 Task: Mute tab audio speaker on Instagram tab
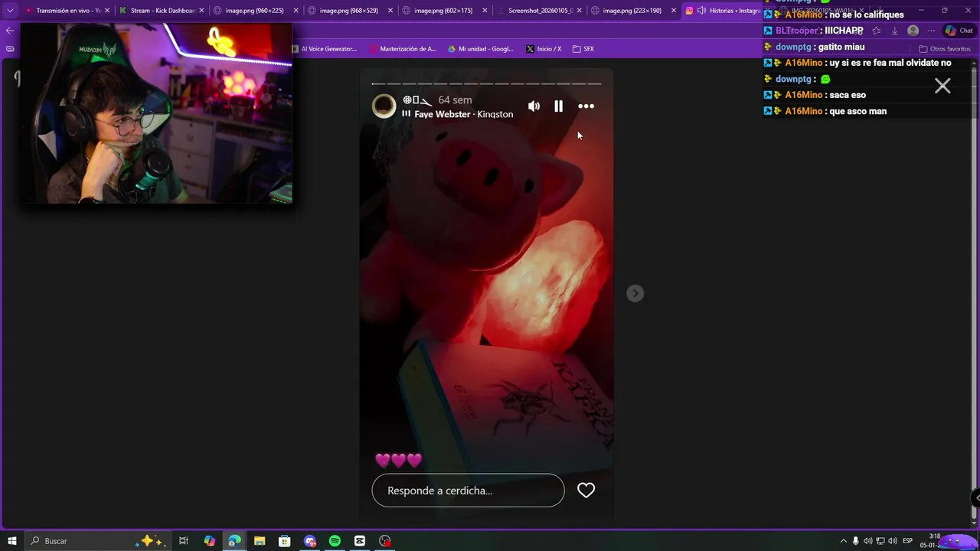pyautogui.click(x=701, y=11)
